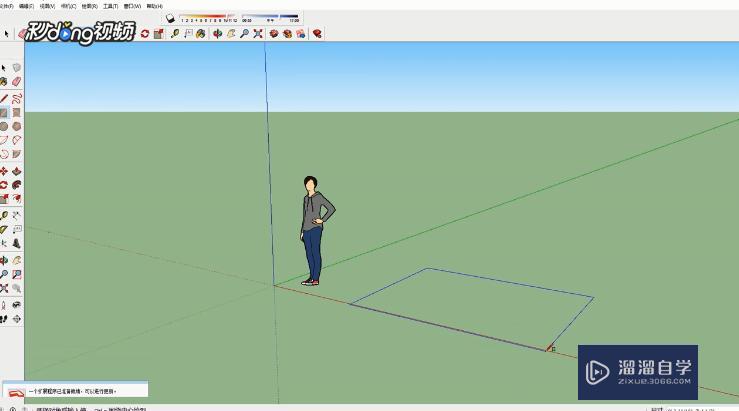Click the Select arrow in top toolbar
This screenshot has width=739, height=411.
click(x=6, y=33)
